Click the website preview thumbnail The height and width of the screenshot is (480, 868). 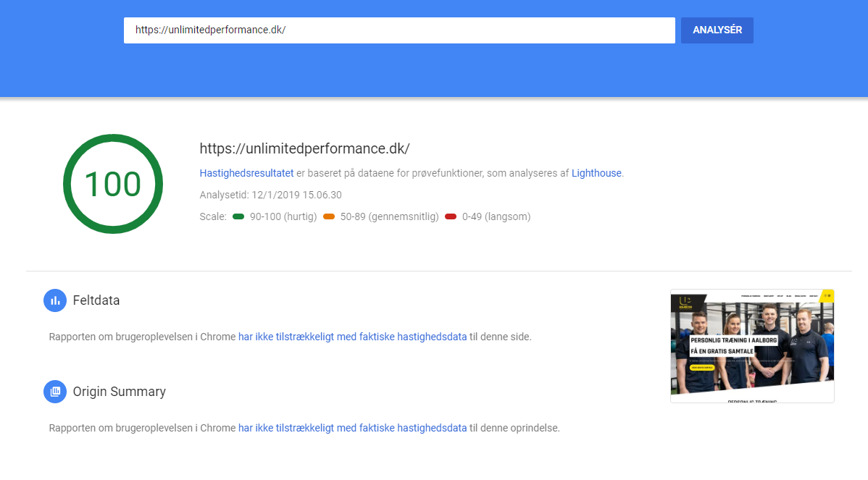pyautogui.click(x=751, y=346)
